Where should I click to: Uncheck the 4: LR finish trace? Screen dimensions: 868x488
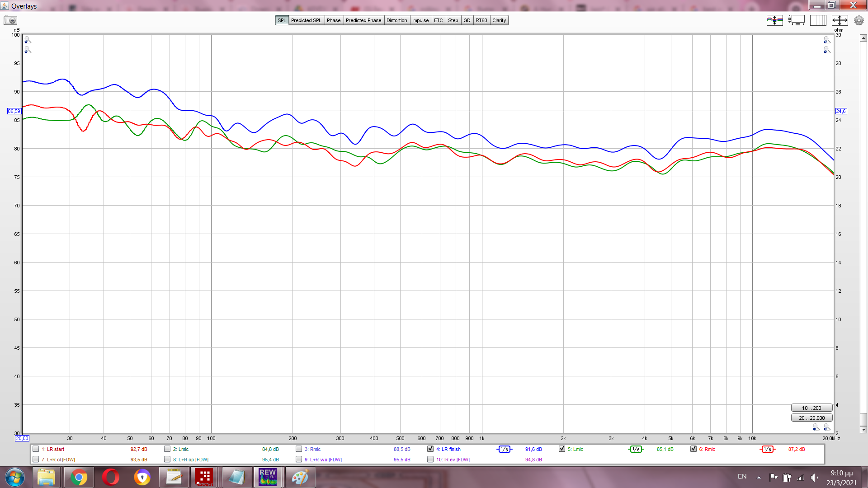[430, 449]
